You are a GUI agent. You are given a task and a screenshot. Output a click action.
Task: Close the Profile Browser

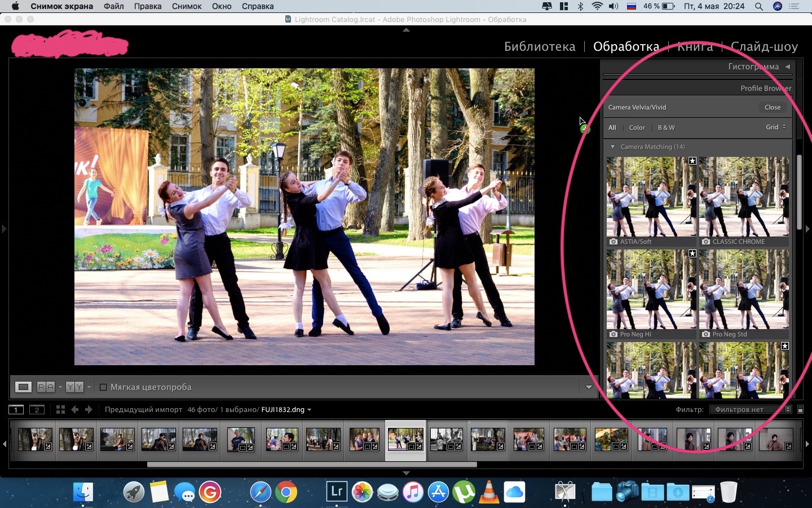click(x=773, y=107)
